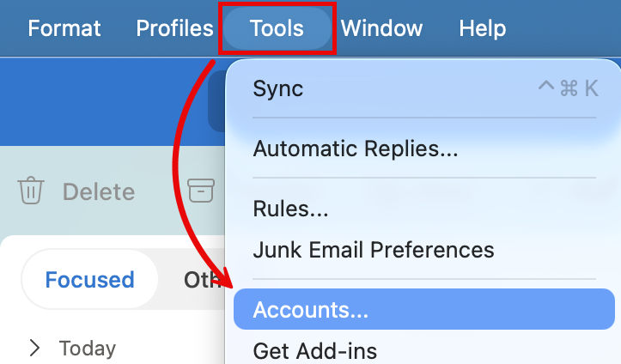Select the Focused inbox tab
This screenshot has height=364, width=621.
89,280
